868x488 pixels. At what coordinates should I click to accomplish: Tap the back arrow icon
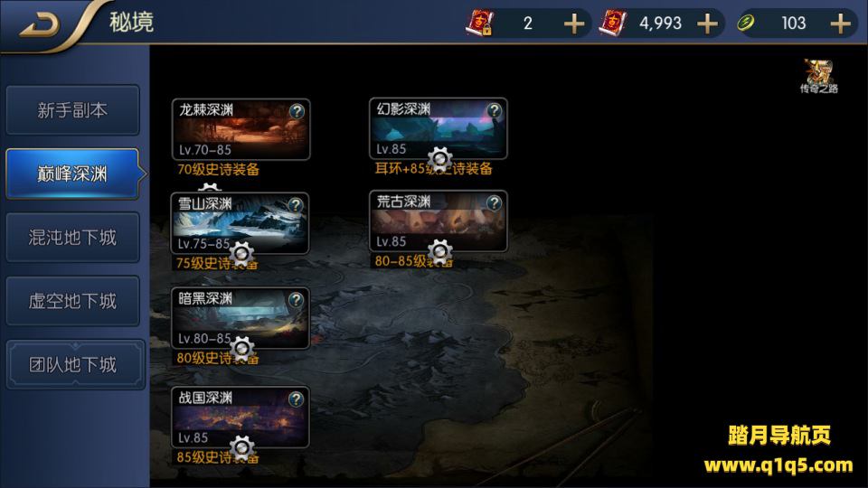pos(40,25)
